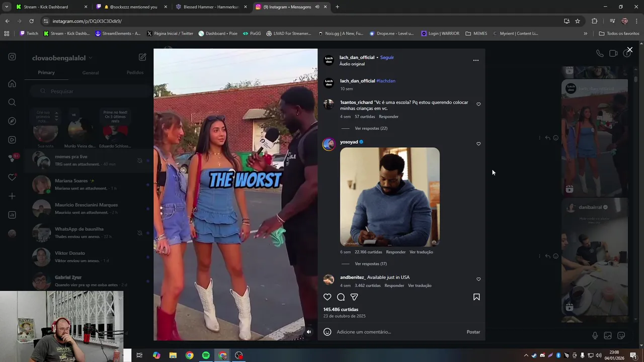The image size is (644, 362).
Task: Like yosoyad's comment
Action: pos(478,144)
